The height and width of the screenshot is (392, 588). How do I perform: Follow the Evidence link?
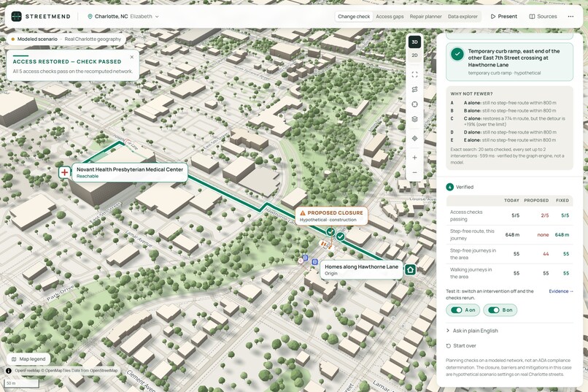coord(561,291)
